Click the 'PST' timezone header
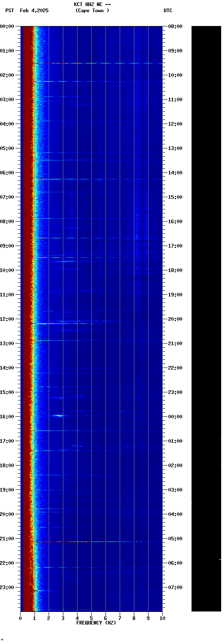 pos(10,11)
